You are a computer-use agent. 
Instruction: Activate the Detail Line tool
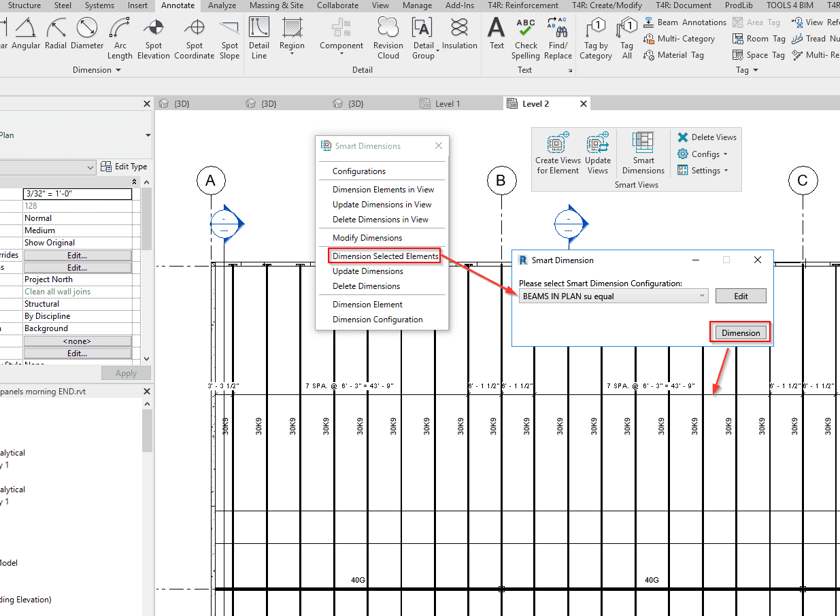[x=259, y=38]
